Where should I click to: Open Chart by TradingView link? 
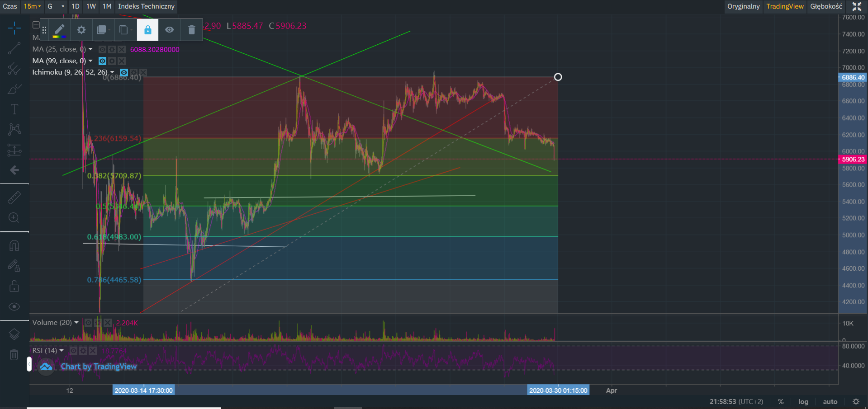(x=99, y=367)
